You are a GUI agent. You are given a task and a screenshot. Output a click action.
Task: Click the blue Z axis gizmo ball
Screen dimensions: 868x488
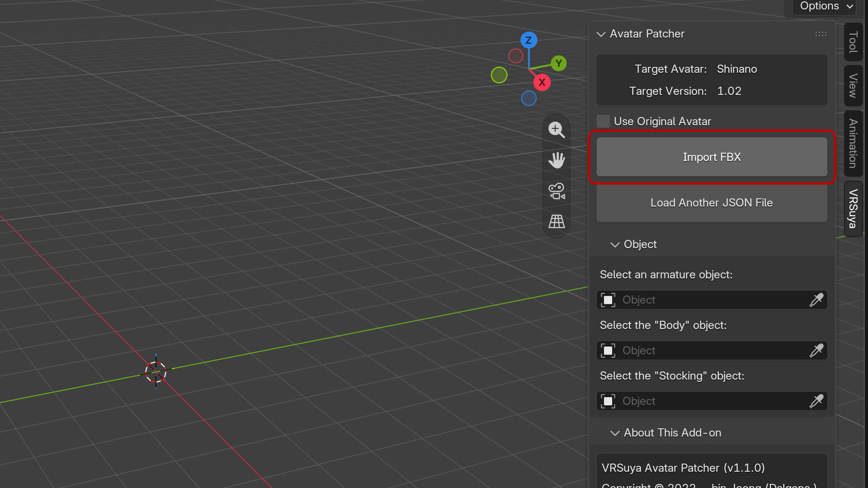click(x=528, y=40)
